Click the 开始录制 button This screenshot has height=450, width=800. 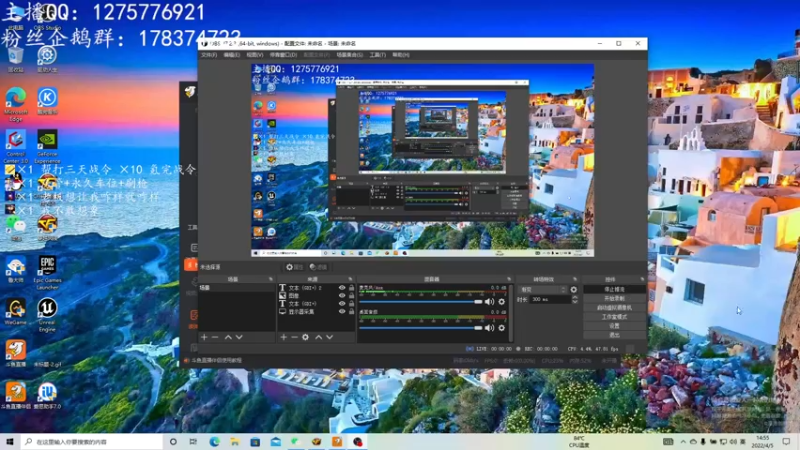614,298
